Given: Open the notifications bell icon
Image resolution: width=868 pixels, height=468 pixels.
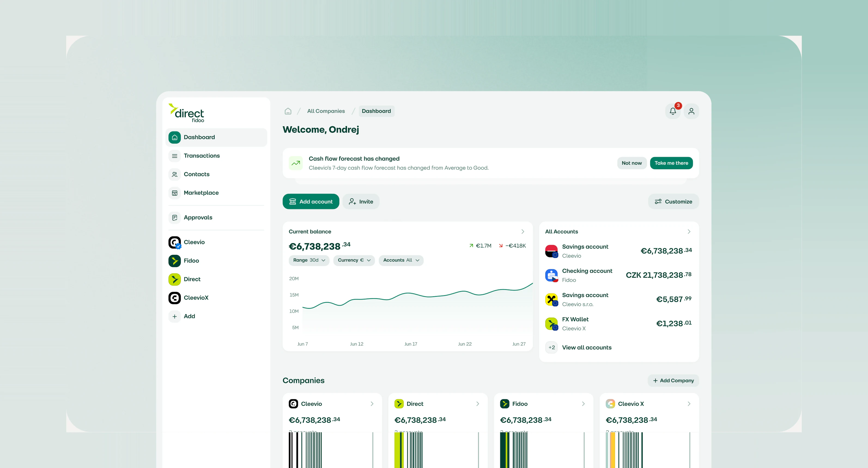Looking at the screenshot, I should pos(673,111).
